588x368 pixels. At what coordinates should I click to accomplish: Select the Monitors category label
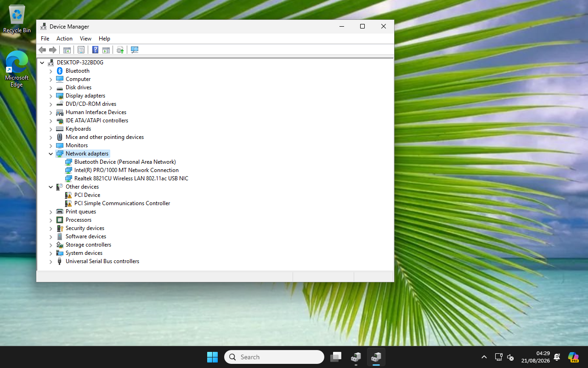[x=77, y=145]
